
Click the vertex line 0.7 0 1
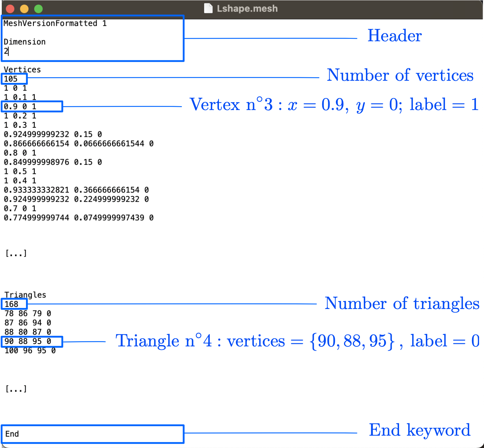tap(20, 208)
